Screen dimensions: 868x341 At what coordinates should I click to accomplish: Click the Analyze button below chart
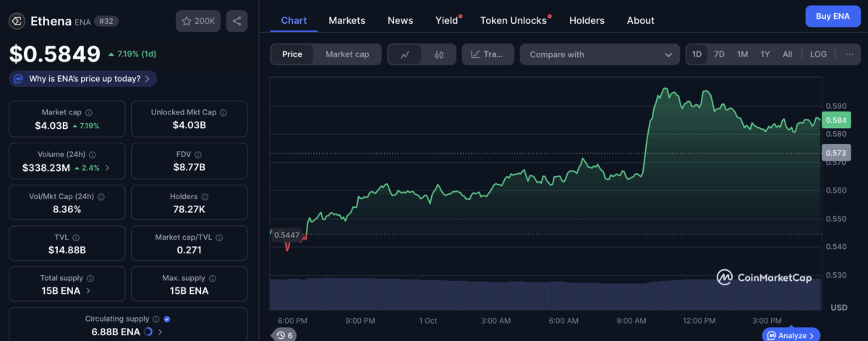pos(791,335)
